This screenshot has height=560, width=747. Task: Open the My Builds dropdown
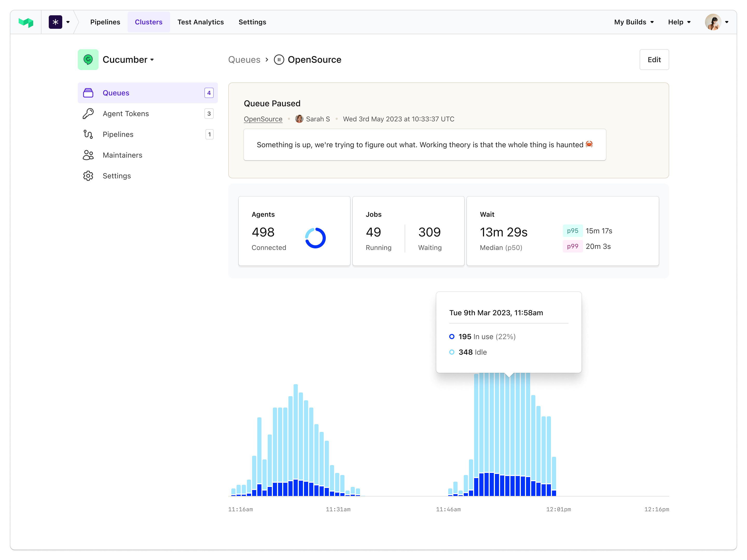click(x=634, y=22)
